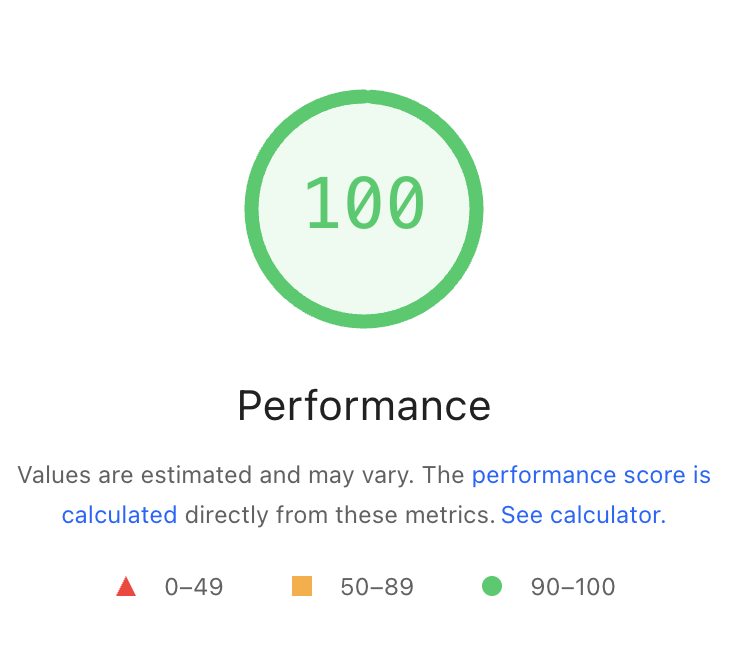This screenshot has width=732, height=652.
Task: Click the 50–89 score range label
Action: (377, 587)
